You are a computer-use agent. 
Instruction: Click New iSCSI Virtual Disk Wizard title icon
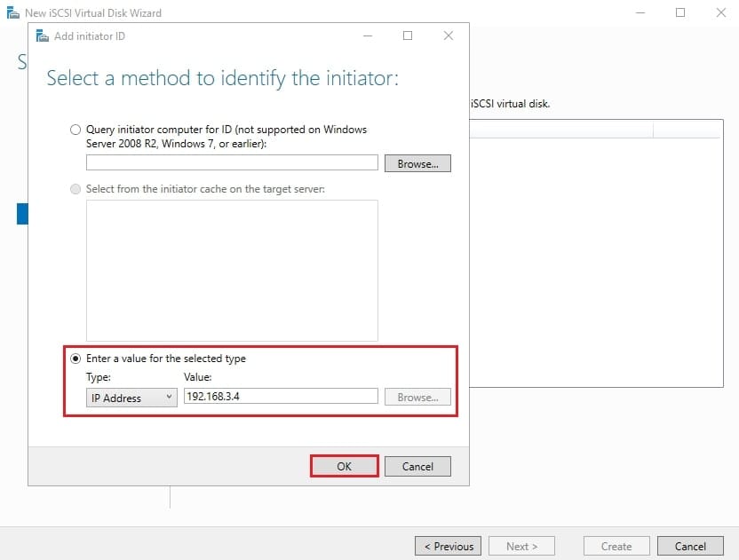[13, 12]
